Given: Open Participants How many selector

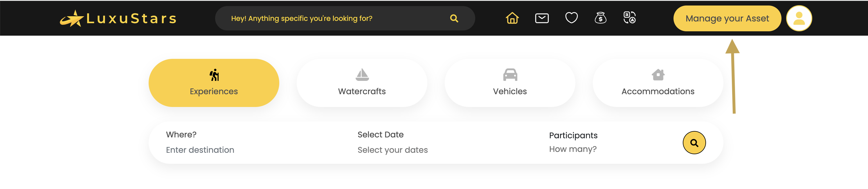Looking at the screenshot, I should pos(572,149).
